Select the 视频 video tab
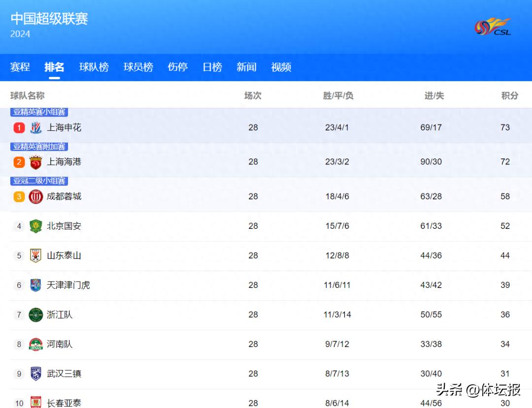 pos(281,67)
